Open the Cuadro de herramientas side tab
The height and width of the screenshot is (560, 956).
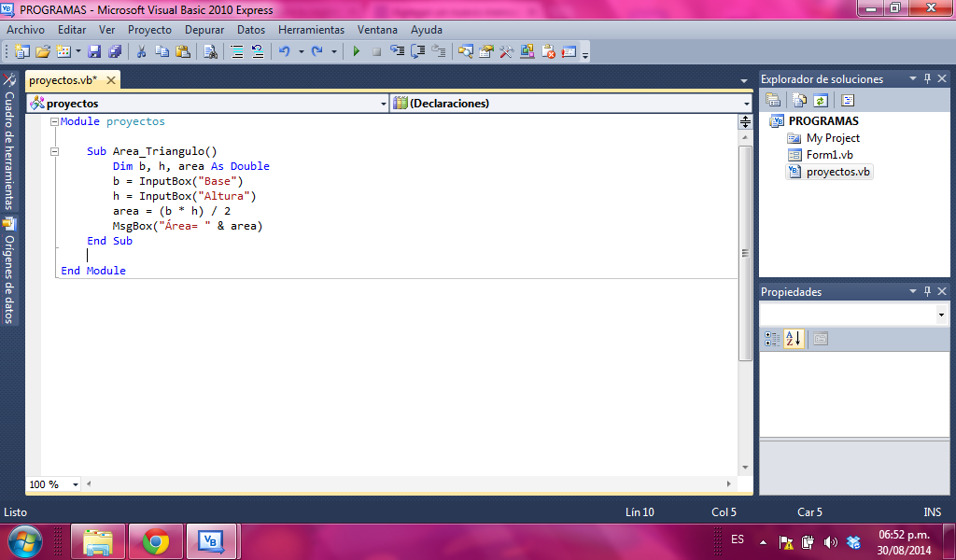[9, 143]
